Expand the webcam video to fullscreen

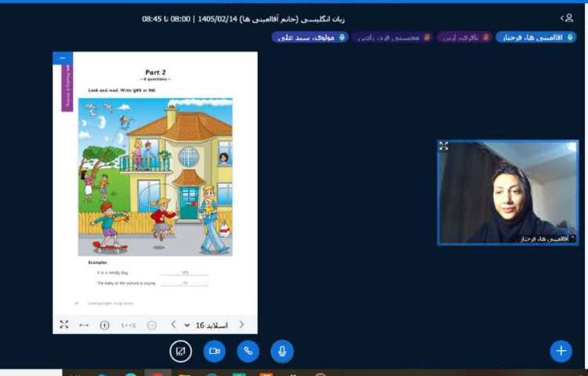(444, 146)
